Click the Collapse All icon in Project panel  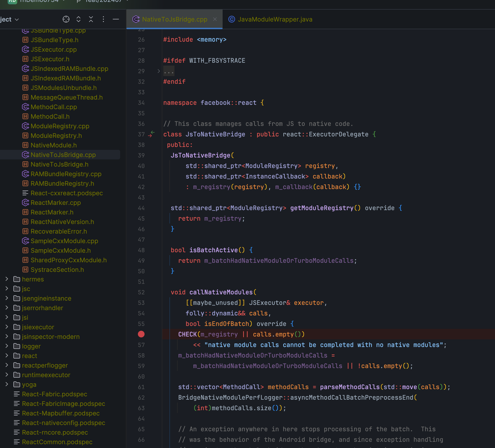point(91,19)
